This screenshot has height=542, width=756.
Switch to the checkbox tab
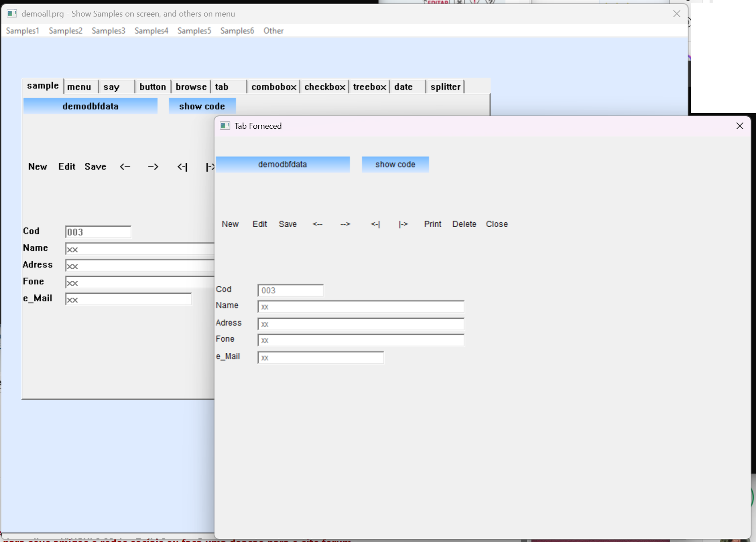click(324, 87)
